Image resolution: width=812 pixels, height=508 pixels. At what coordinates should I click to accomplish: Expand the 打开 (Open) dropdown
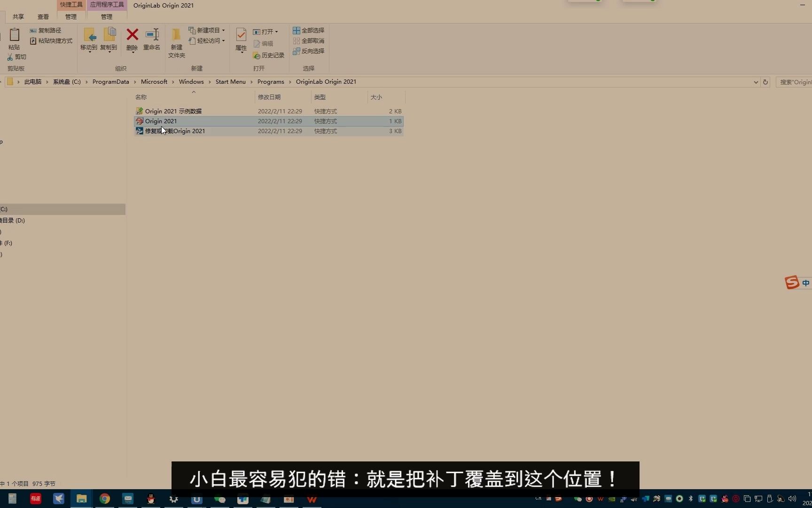pyautogui.click(x=276, y=32)
